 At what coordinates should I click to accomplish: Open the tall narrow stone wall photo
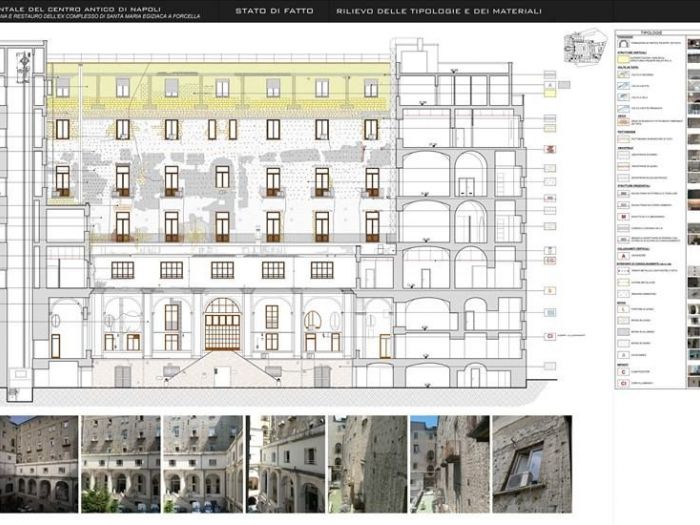pos(367,464)
